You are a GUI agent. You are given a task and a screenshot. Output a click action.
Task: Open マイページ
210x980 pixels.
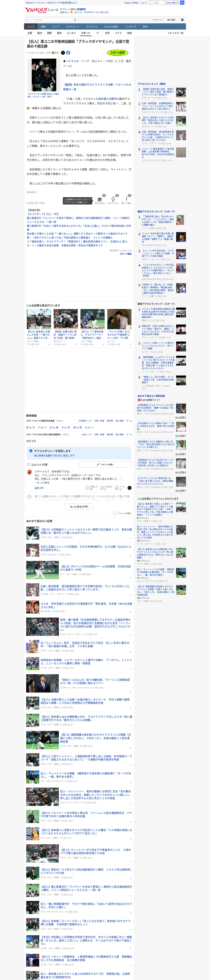click(x=157, y=20)
